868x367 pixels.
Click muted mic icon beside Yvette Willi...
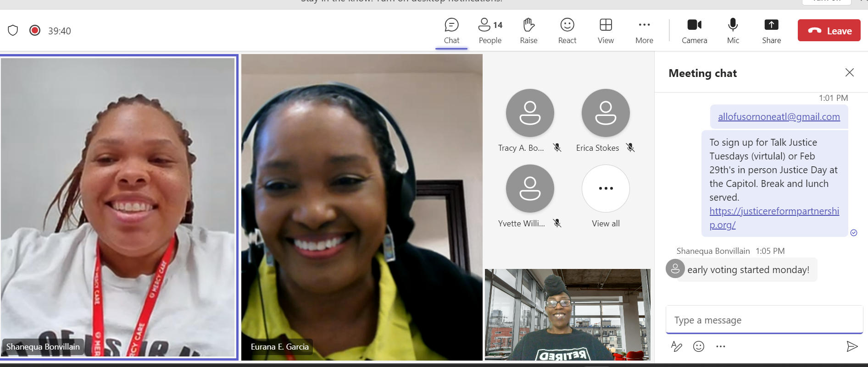pos(557,223)
